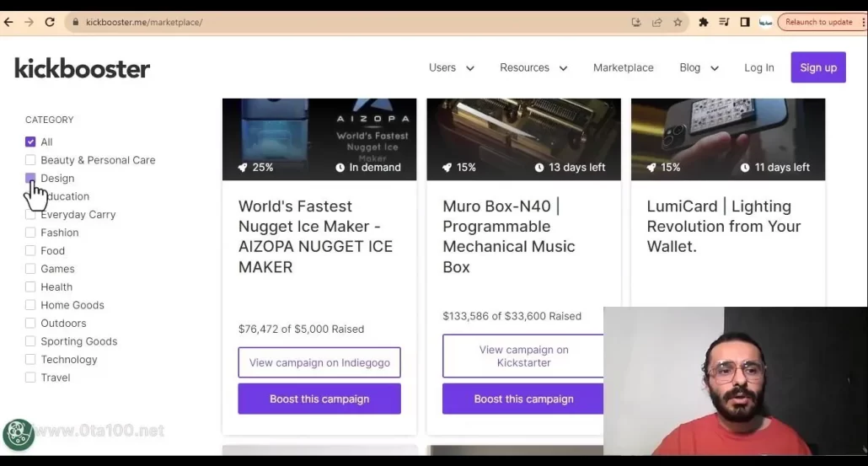Click the Log In link
The height and width of the screenshot is (466, 868).
point(758,68)
